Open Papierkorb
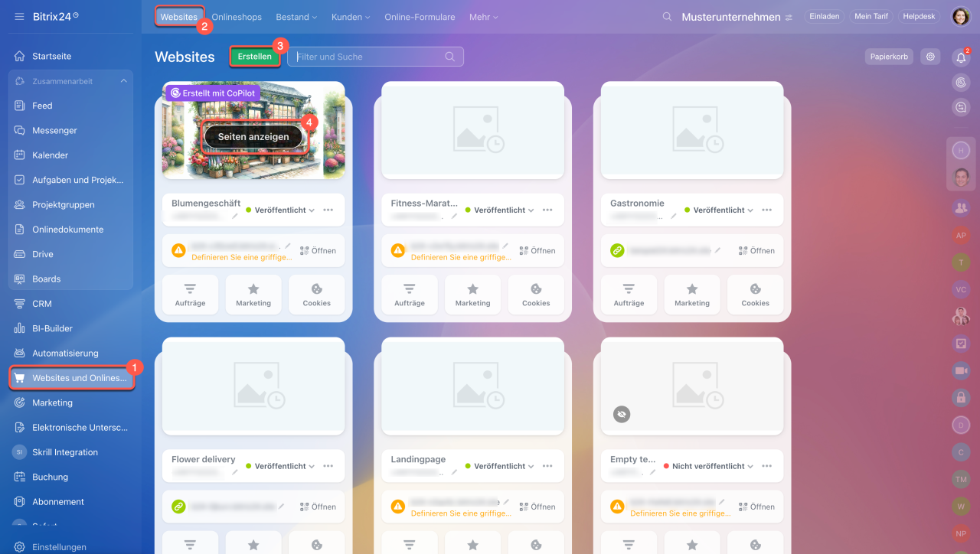Viewport: 980px width, 554px height. 889,57
